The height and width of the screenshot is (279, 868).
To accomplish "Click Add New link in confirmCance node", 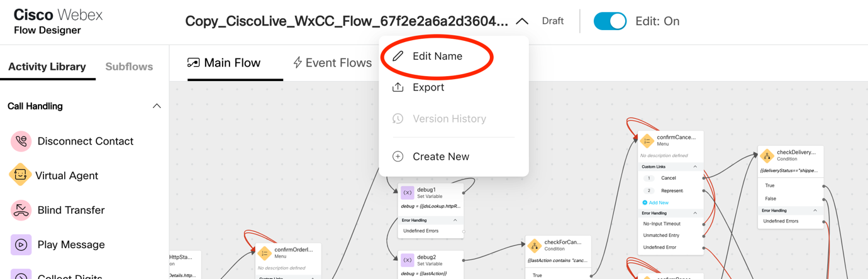I will [x=658, y=203].
